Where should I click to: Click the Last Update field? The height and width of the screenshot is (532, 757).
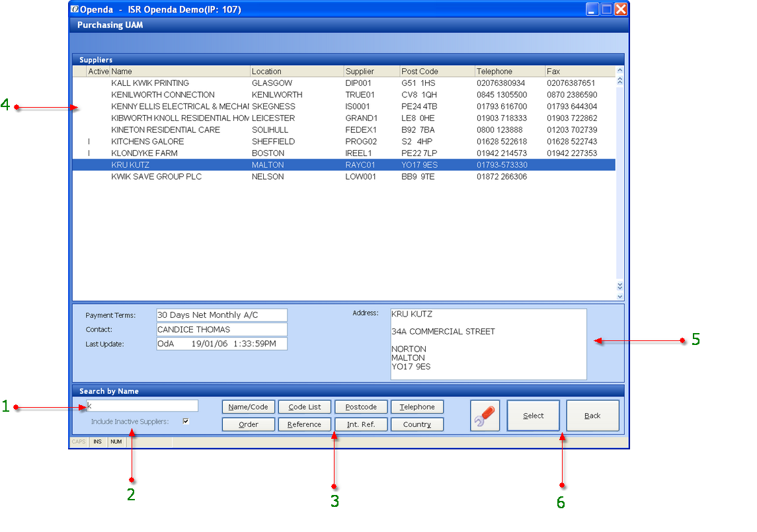tap(221, 344)
